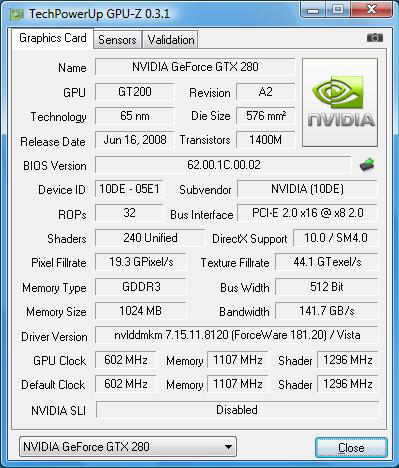Click the Bus Interface label
399x468 pixels.
point(202,215)
